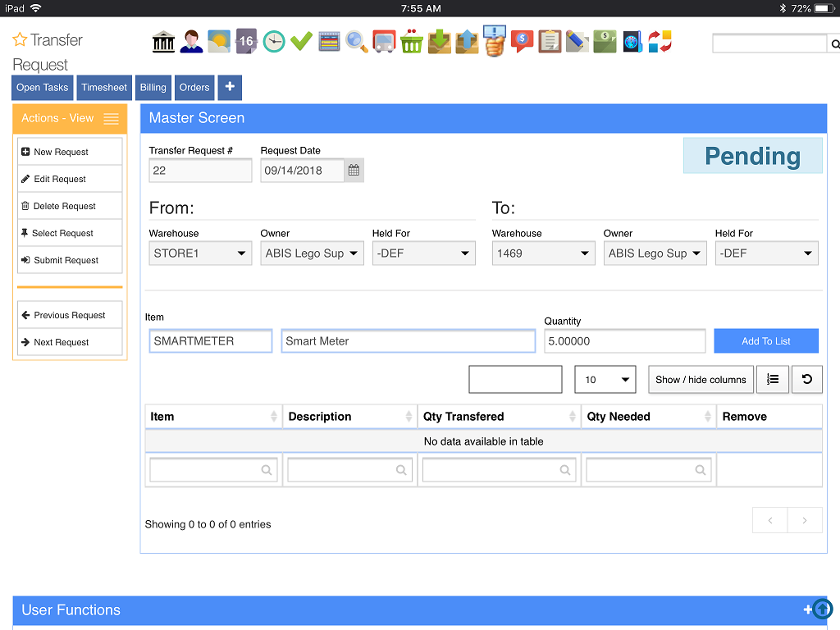Open the To Warehouse 1469 dropdown
This screenshot has height=630, width=840.
click(543, 253)
